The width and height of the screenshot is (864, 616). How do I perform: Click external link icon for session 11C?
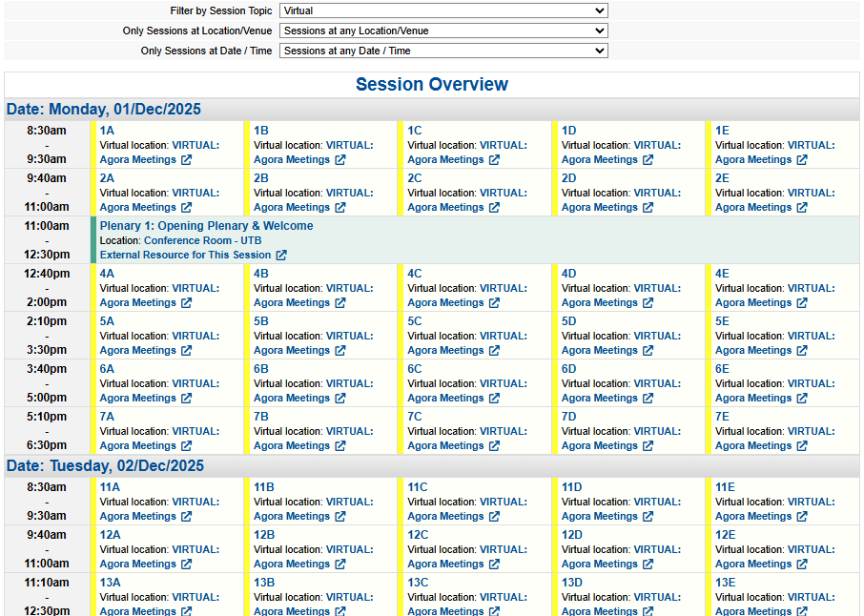[494, 517]
